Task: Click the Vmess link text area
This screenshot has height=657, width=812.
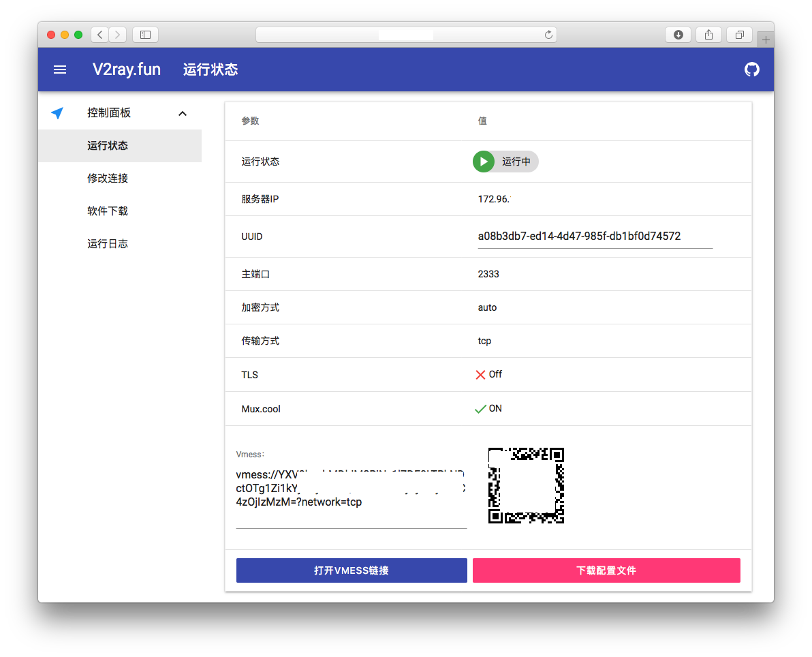Action: (351, 495)
